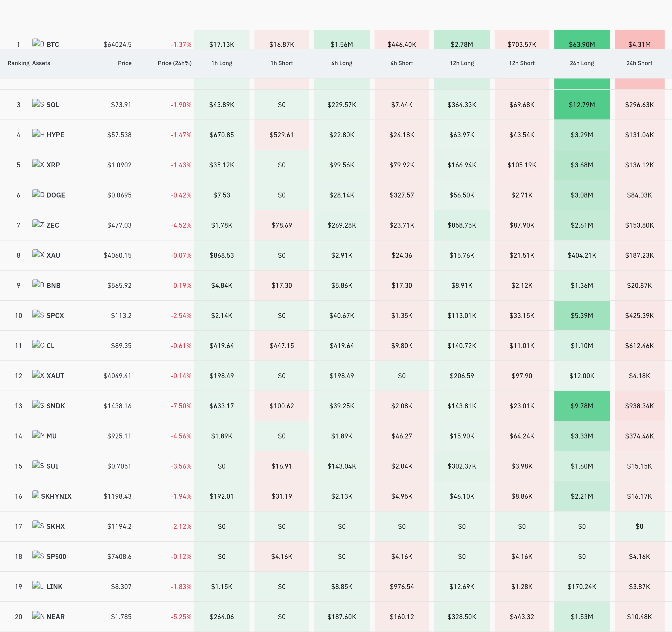Click SOL's 24h Long $12.79M cell
This screenshot has height=632, width=672.
(x=582, y=105)
